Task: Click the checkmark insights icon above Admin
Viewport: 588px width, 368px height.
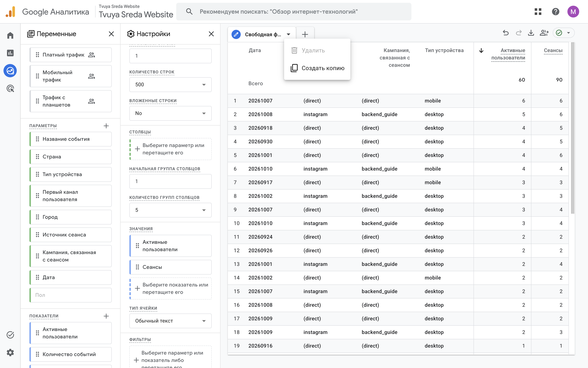Action: 10,335
